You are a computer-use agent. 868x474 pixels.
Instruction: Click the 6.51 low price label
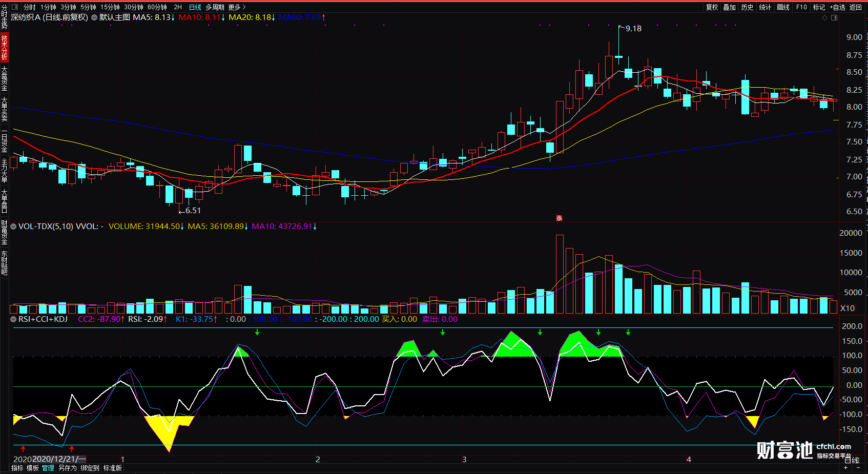click(x=193, y=211)
